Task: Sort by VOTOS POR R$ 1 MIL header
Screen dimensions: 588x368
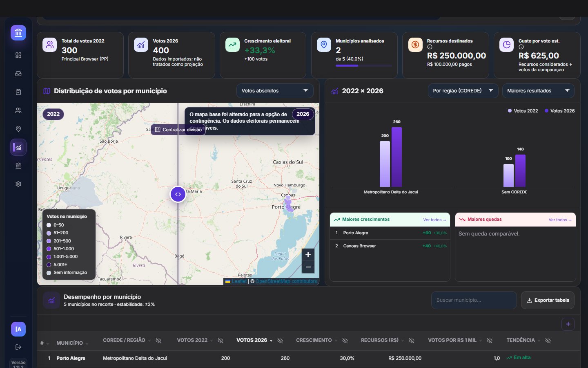Action: pyautogui.click(x=452, y=340)
